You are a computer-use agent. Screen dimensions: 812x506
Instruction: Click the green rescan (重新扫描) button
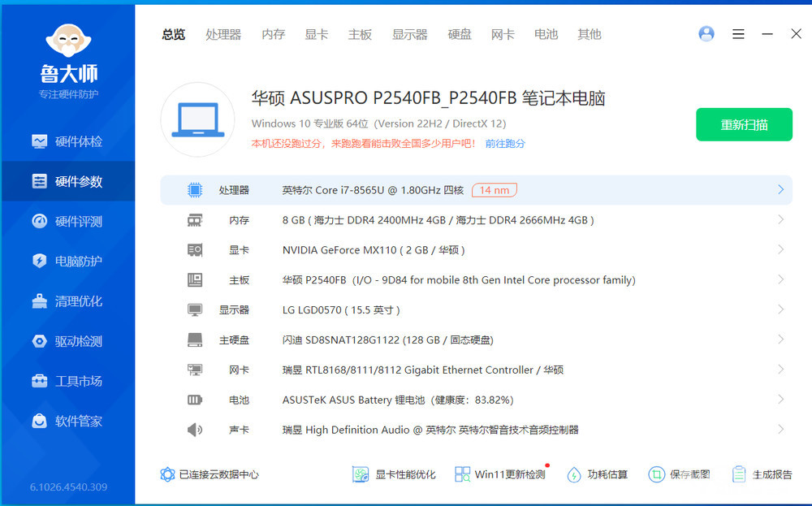[x=744, y=124]
